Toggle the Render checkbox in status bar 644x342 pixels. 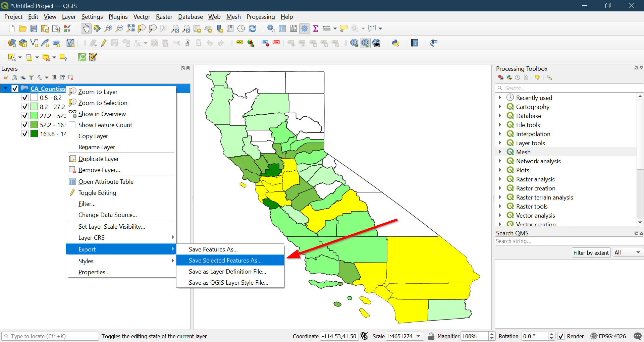(x=561, y=336)
